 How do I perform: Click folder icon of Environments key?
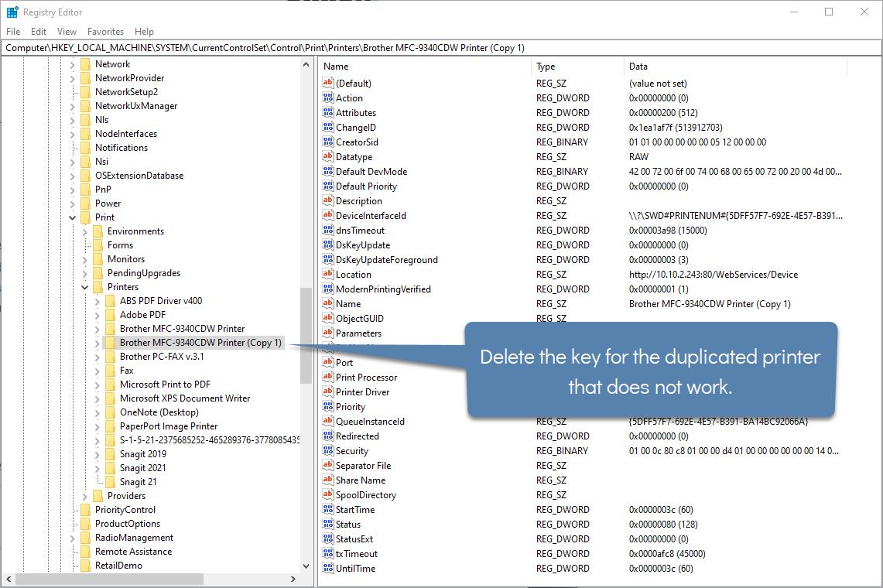[98, 231]
